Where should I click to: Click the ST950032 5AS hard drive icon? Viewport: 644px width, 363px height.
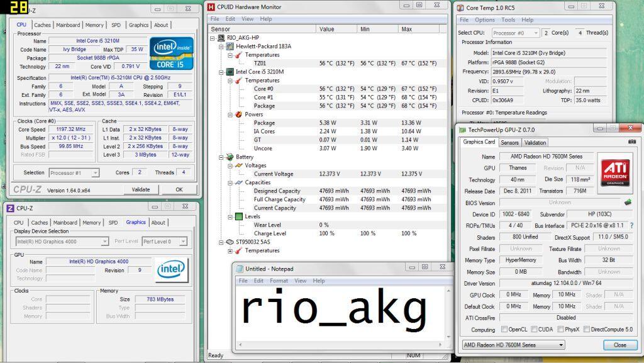click(x=230, y=242)
